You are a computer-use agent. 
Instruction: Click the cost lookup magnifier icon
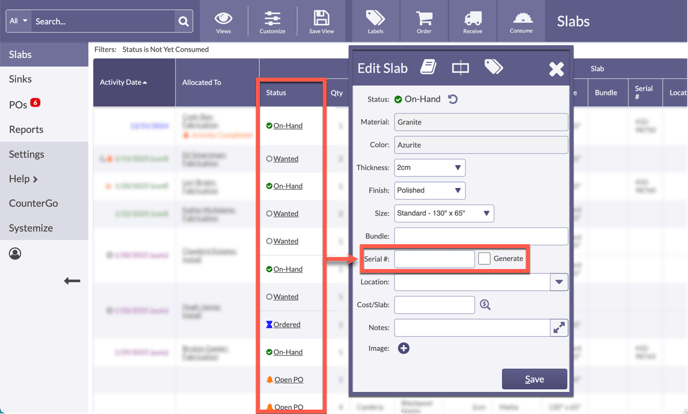pos(485,304)
